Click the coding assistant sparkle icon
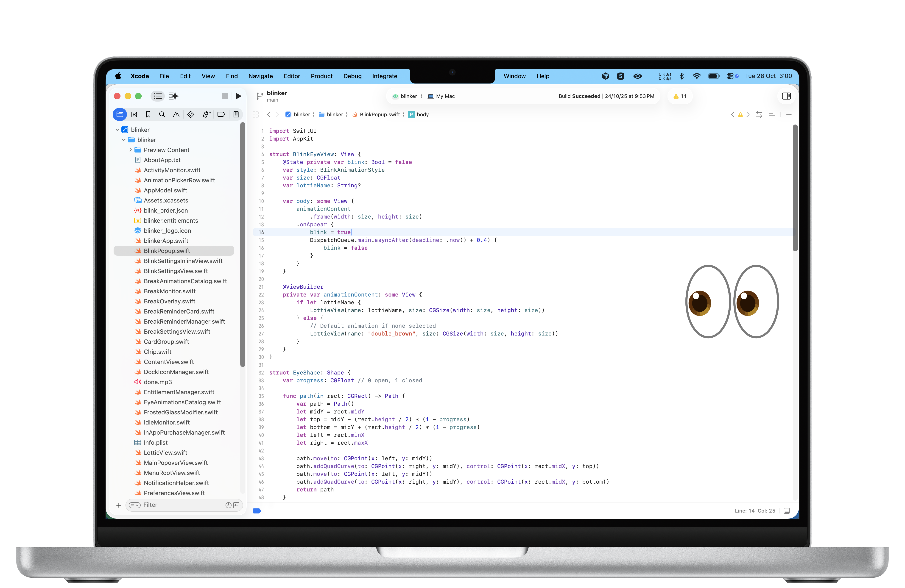 coord(174,96)
